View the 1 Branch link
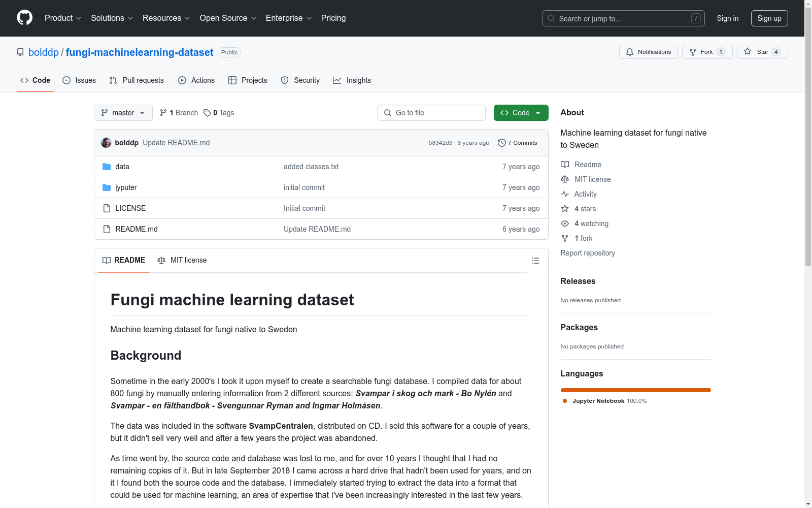812x508 pixels. click(179, 113)
